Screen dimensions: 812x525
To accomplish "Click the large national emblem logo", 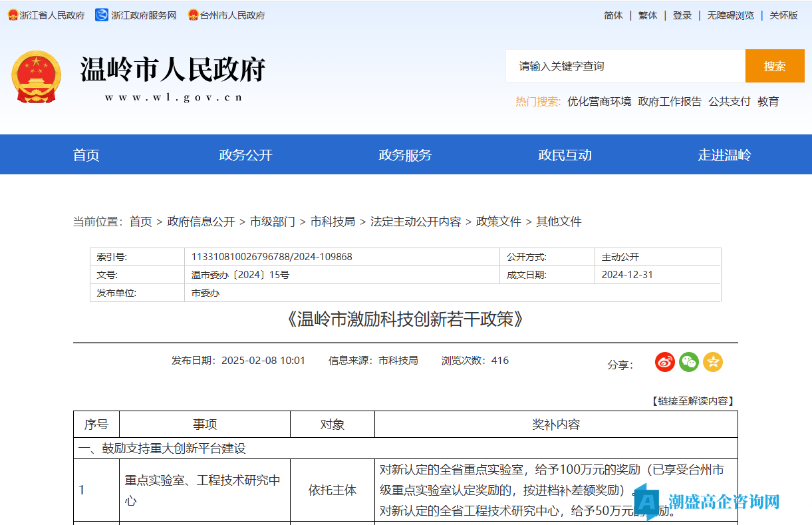I will [36, 77].
